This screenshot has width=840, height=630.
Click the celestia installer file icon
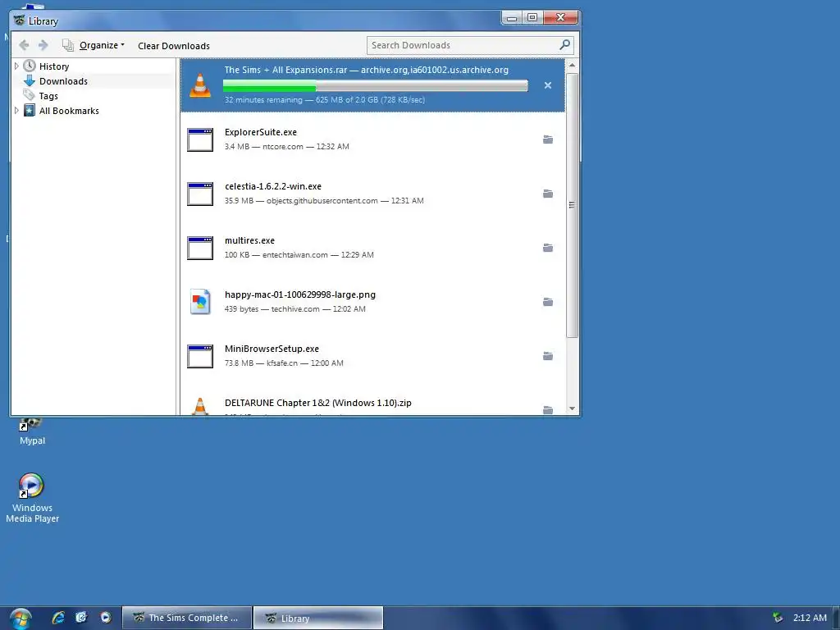coord(200,194)
